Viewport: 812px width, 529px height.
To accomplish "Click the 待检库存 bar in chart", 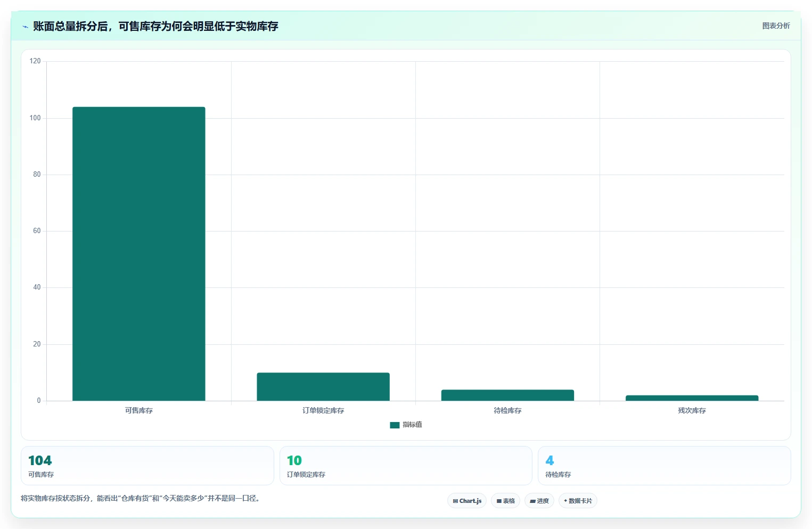I will click(507, 395).
